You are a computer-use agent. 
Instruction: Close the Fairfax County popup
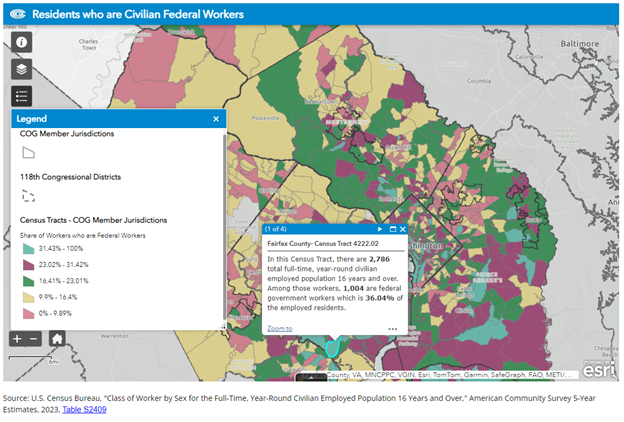click(x=402, y=229)
